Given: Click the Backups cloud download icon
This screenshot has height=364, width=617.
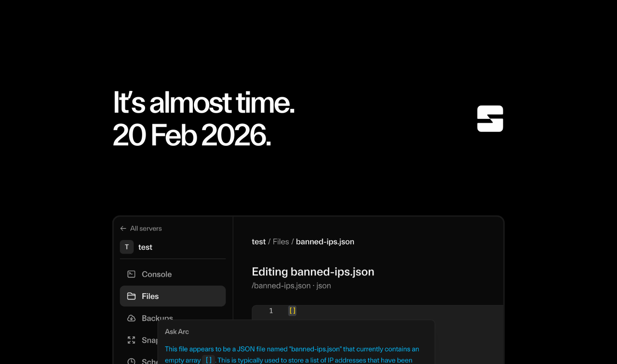Looking at the screenshot, I should coord(131,318).
